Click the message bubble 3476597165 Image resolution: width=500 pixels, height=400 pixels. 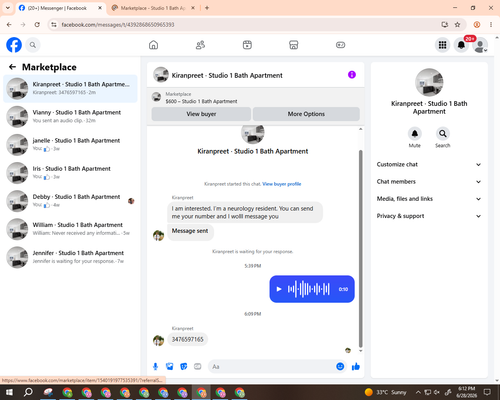(x=187, y=339)
